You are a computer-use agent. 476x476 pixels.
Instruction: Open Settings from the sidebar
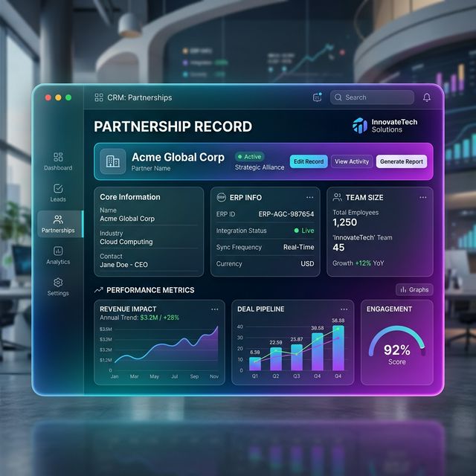coord(58,287)
